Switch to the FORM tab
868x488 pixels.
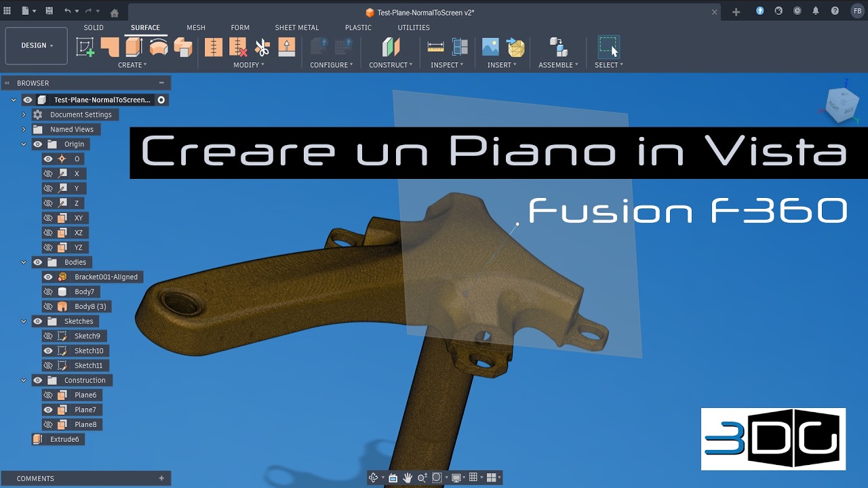[240, 28]
